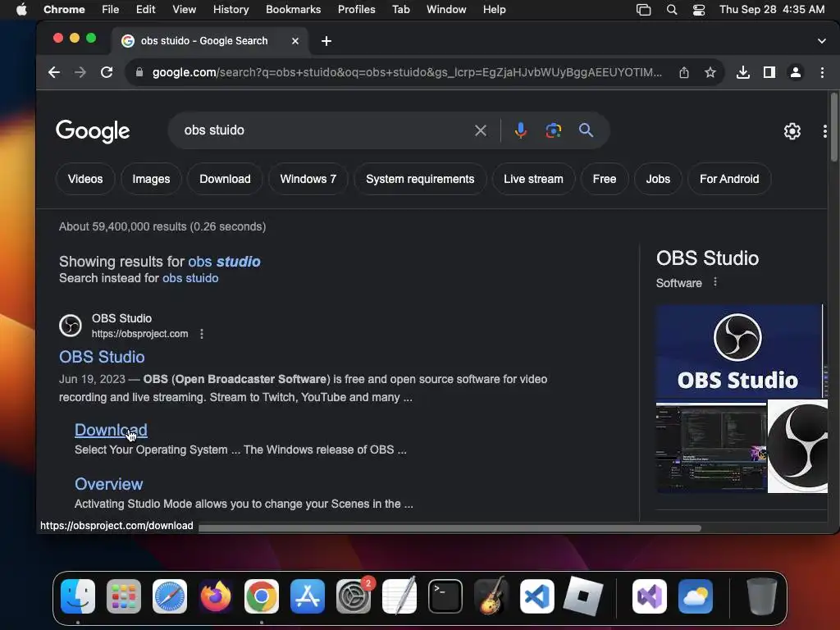Open Launchpad in the Dock
Viewport: 840px width, 630px height.
tap(124, 596)
